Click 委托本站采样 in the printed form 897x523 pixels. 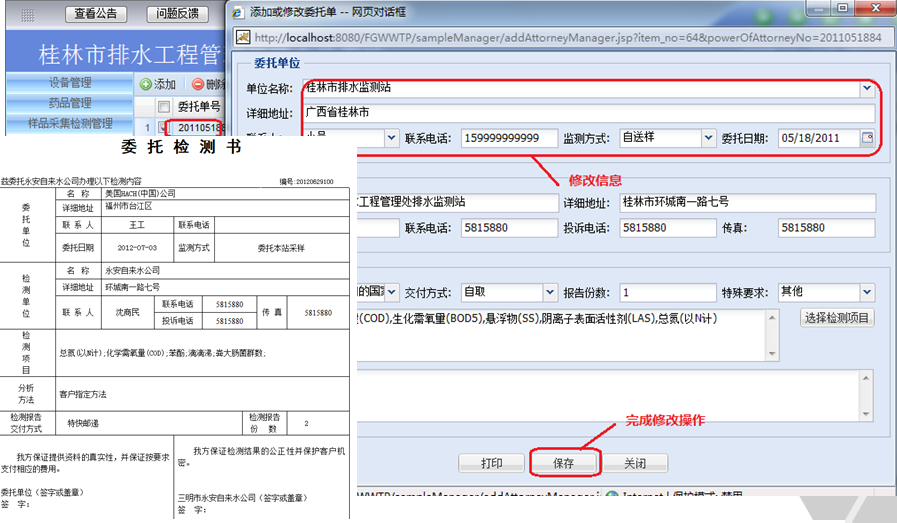pos(281,248)
